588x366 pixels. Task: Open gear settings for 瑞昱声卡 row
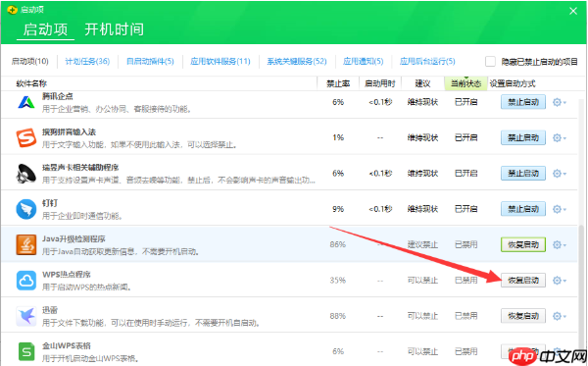click(x=560, y=174)
